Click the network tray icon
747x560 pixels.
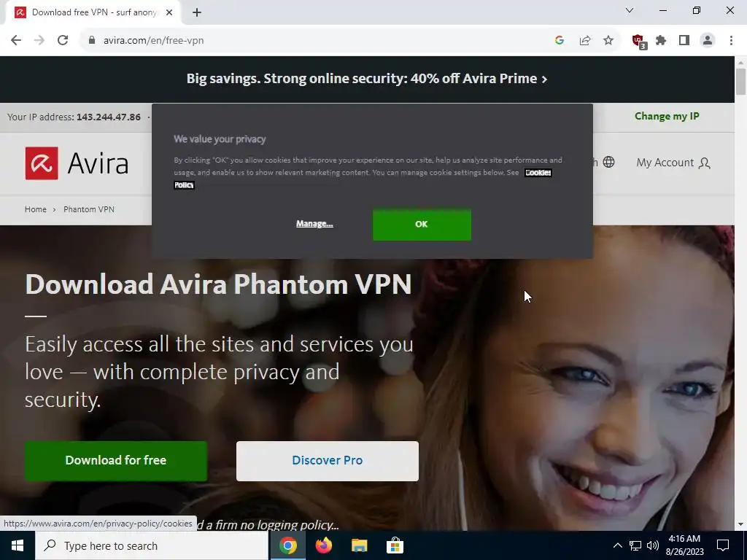(635, 545)
